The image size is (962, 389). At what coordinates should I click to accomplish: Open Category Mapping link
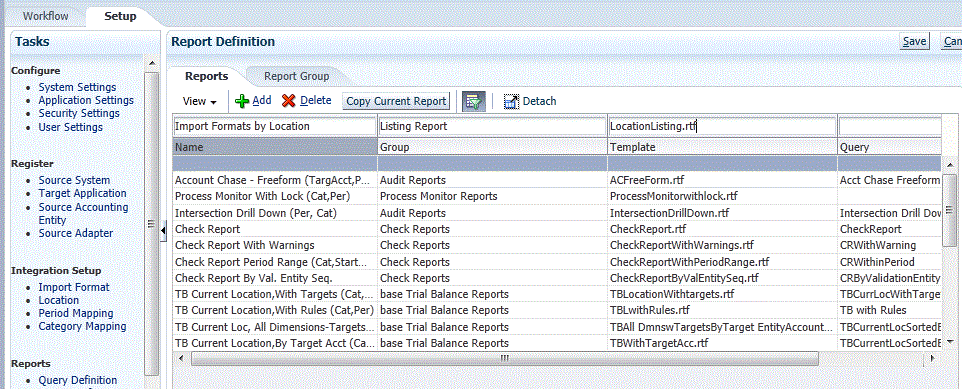point(82,326)
